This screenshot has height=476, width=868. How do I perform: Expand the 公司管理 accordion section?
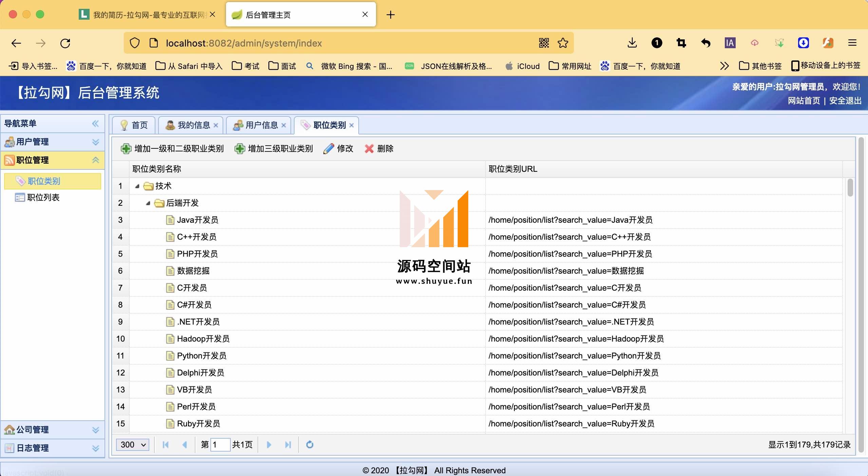pos(95,430)
